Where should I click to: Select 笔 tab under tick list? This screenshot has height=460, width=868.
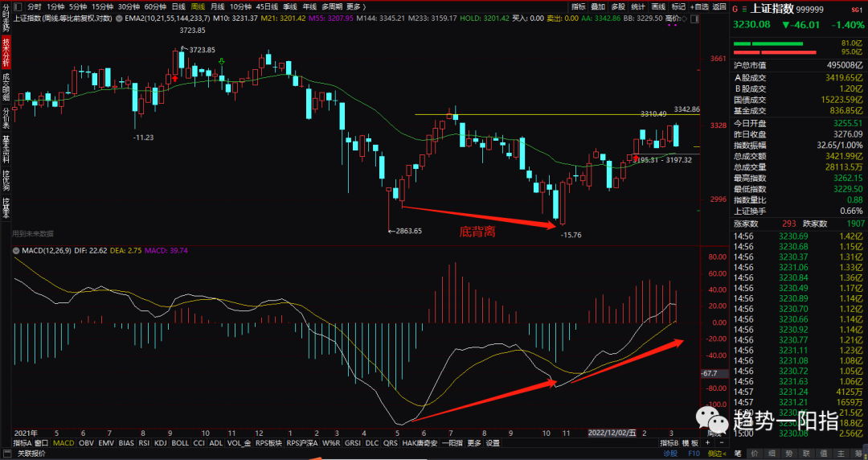tap(737, 454)
